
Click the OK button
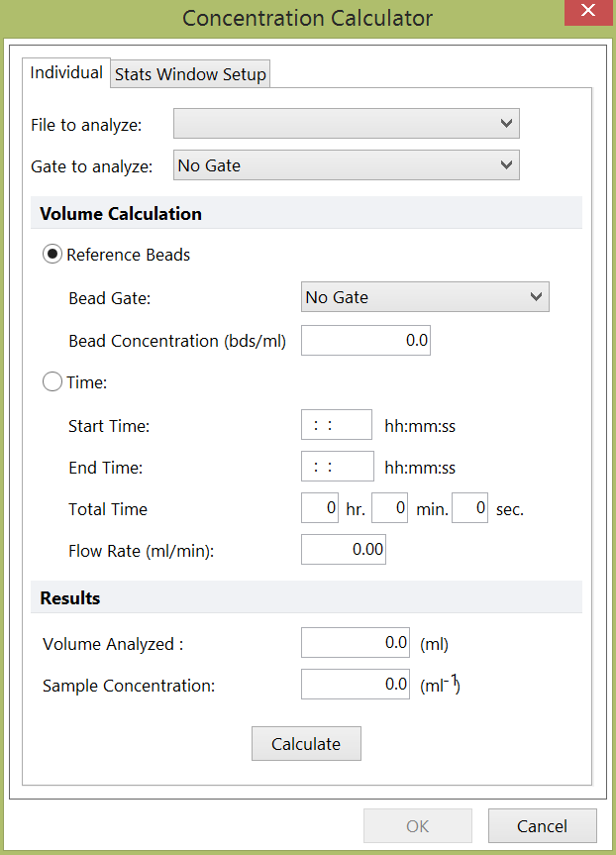click(417, 826)
